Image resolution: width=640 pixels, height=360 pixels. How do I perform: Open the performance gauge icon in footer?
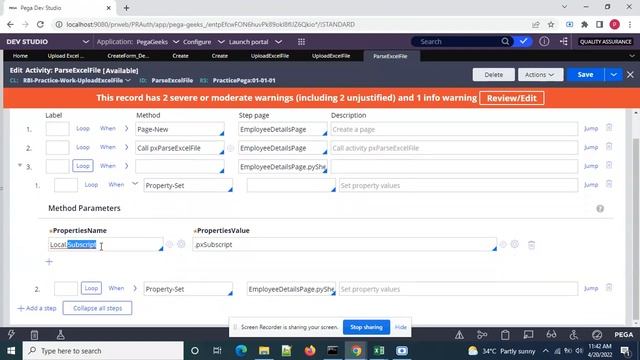(597, 335)
